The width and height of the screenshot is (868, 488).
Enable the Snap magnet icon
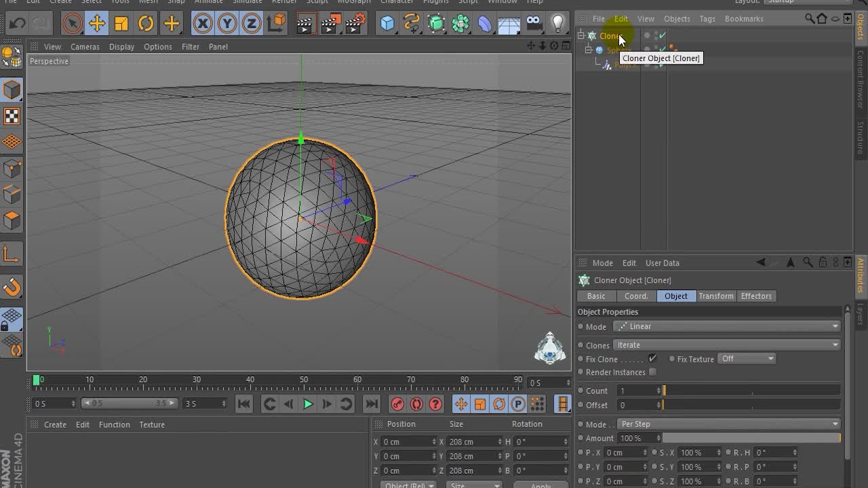tap(12, 287)
